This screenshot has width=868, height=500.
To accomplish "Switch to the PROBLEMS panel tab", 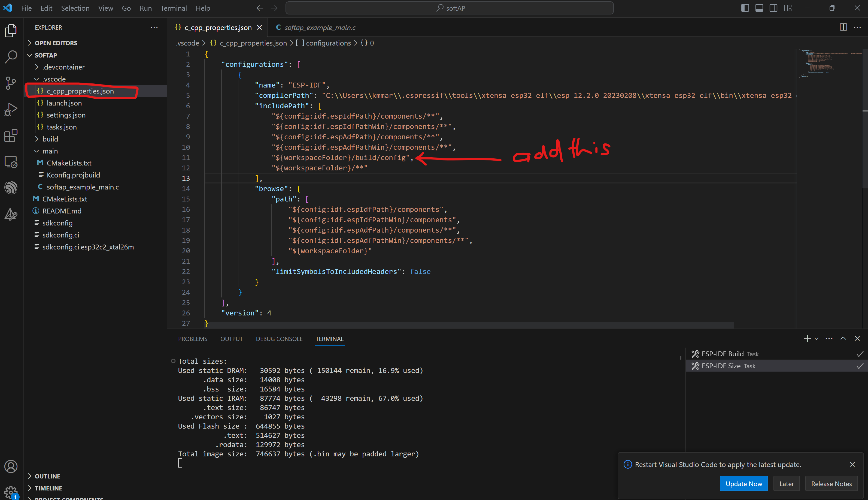I will pyautogui.click(x=192, y=339).
